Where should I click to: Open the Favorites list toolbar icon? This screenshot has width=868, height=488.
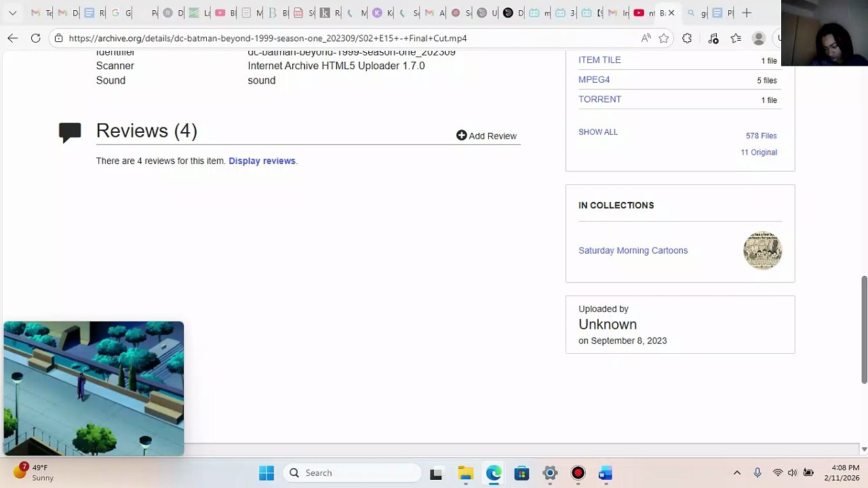tap(736, 39)
